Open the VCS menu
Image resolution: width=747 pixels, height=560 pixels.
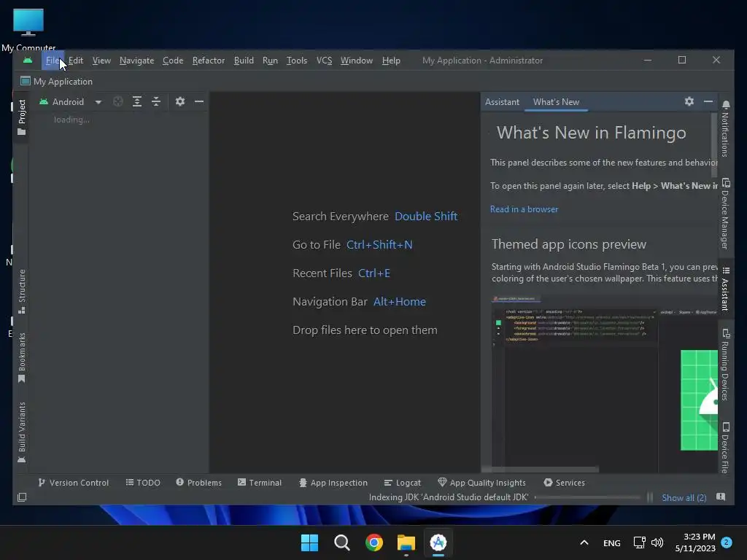pos(324,61)
